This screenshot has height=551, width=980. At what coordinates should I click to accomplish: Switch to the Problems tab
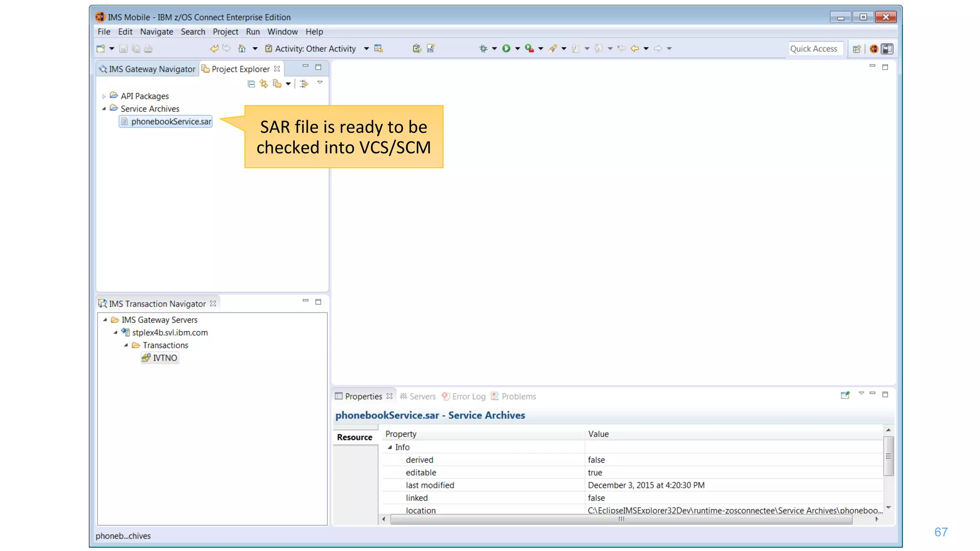(513, 396)
